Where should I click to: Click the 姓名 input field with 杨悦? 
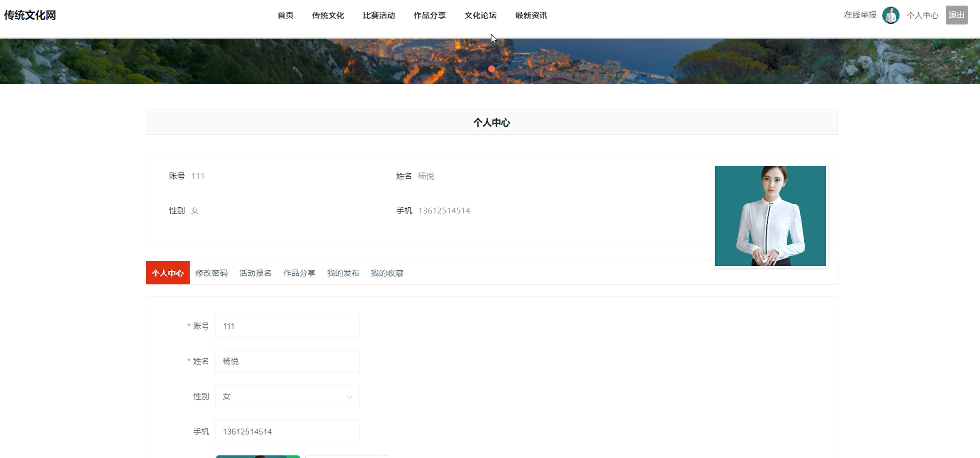coord(287,361)
